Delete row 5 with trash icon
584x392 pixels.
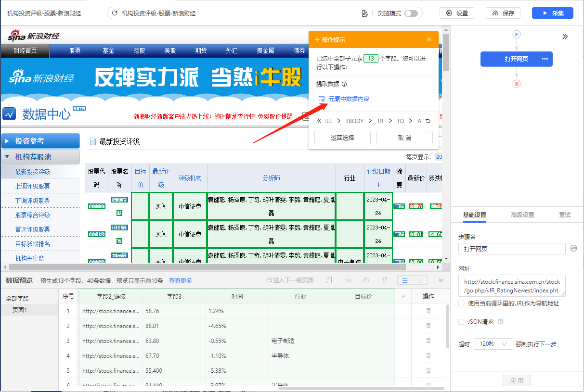428,371
